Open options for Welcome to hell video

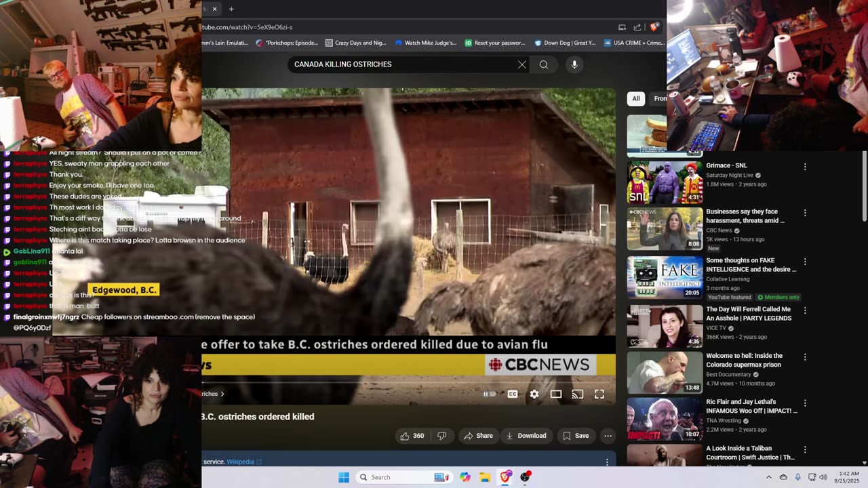(x=805, y=357)
